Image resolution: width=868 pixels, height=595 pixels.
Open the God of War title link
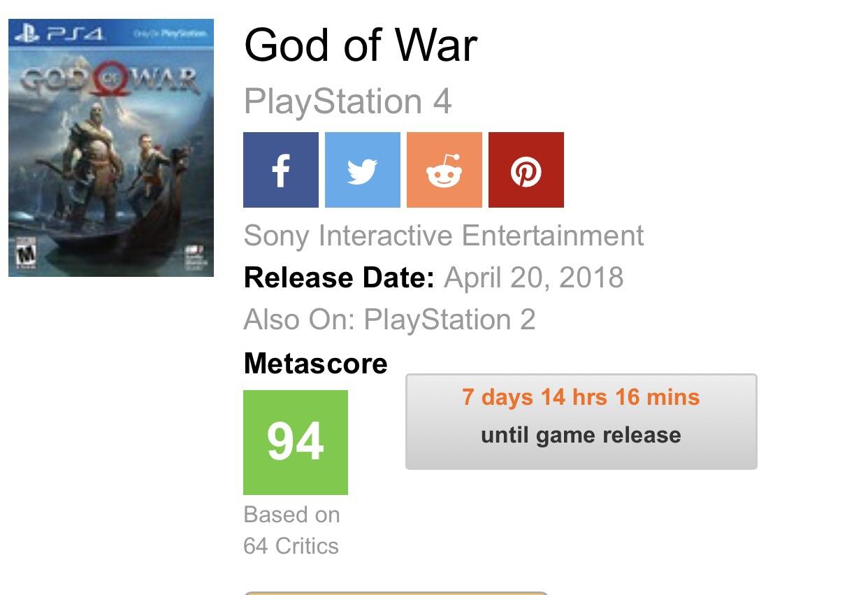tap(359, 44)
